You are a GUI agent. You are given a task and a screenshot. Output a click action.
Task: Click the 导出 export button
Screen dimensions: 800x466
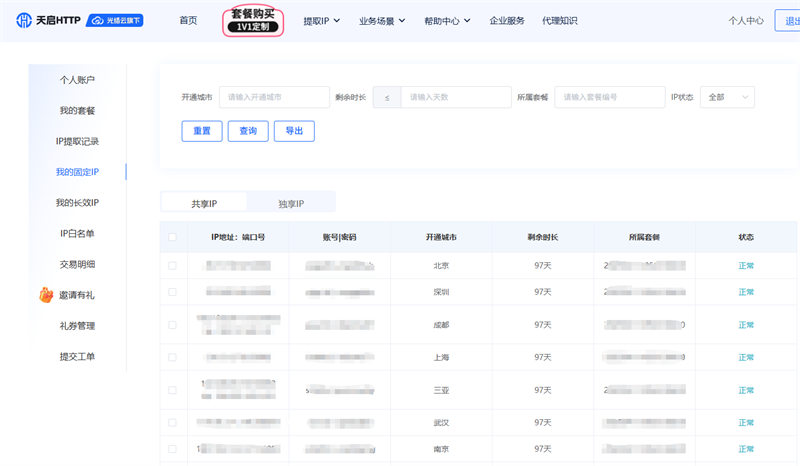pyautogui.click(x=294, y=131)
